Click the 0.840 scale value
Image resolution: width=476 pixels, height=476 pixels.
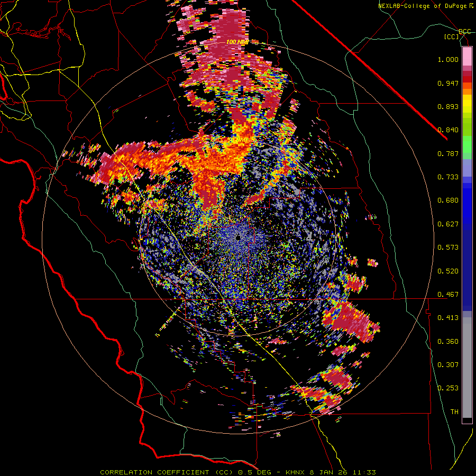448,130
